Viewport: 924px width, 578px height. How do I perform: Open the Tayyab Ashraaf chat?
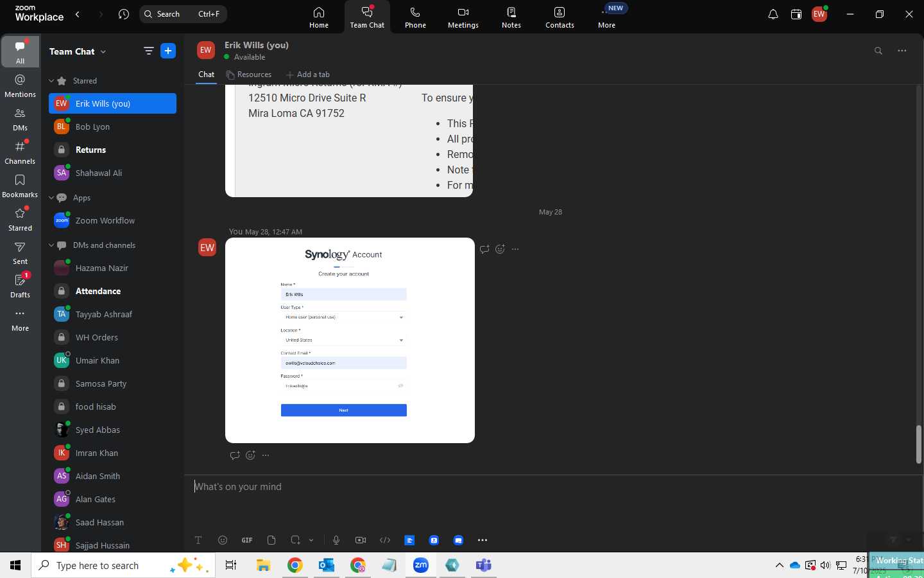(x=112, y=314)
